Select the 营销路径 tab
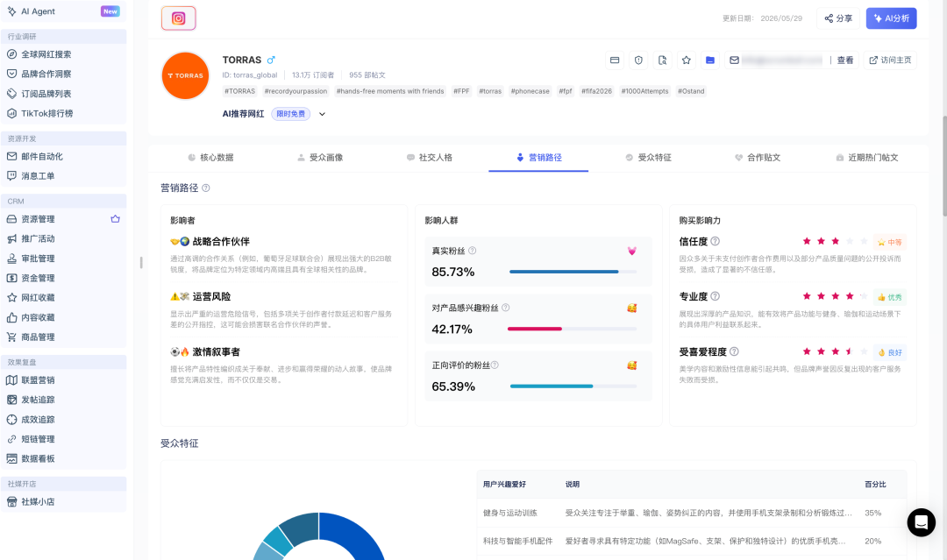Screen dimensions: 947x560 tap(538, 158)
